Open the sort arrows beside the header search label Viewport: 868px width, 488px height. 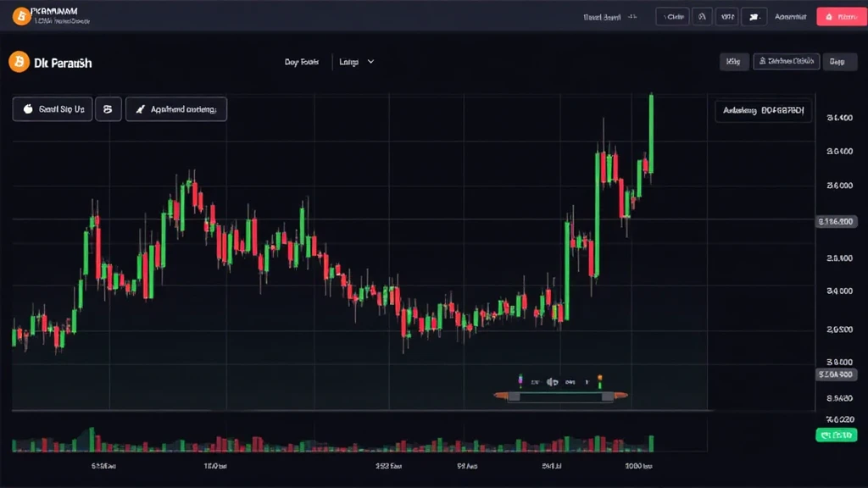632,16
